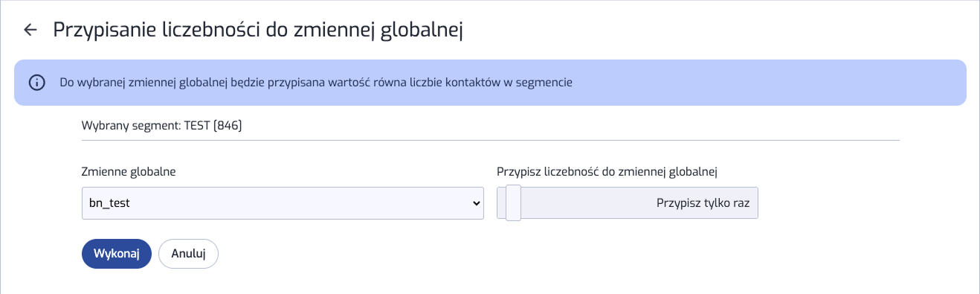
Task: Click 'Przypisz liczebność do zmiennej globalnej' label
Action: coord(607,172)
